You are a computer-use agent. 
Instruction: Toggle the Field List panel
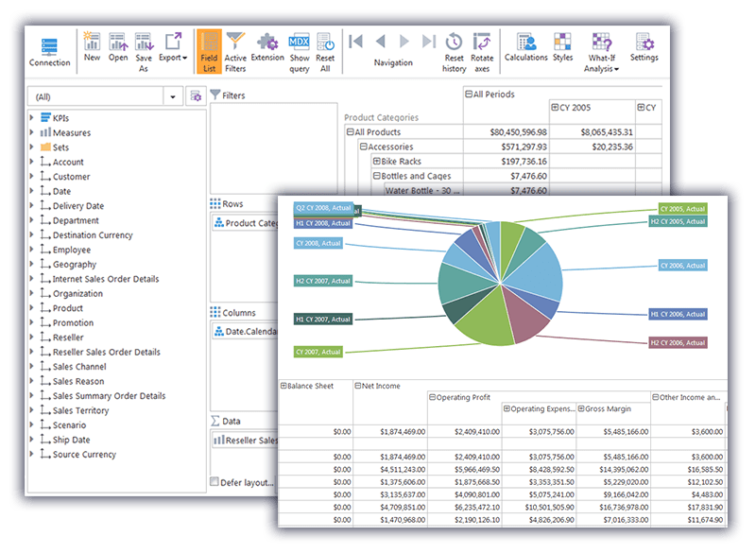pyautogui.click(x=209, y=52)
